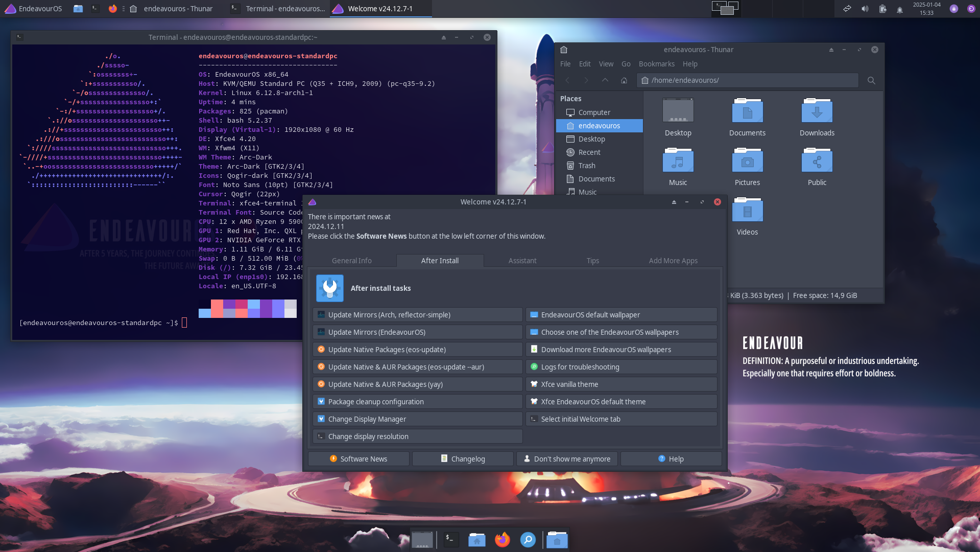The image size is (980, 552).
Task: Switch to Assistant tab in Welcome
Action: click(x=522, y=261)
